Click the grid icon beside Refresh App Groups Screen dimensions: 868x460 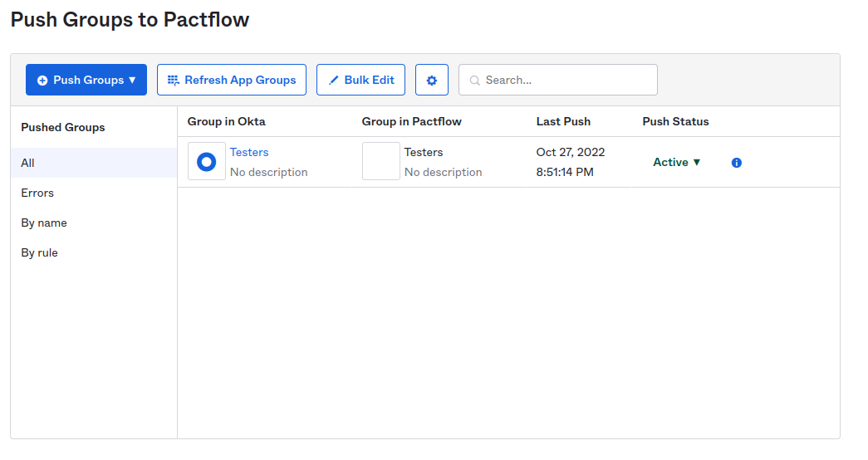click(173, 81)
